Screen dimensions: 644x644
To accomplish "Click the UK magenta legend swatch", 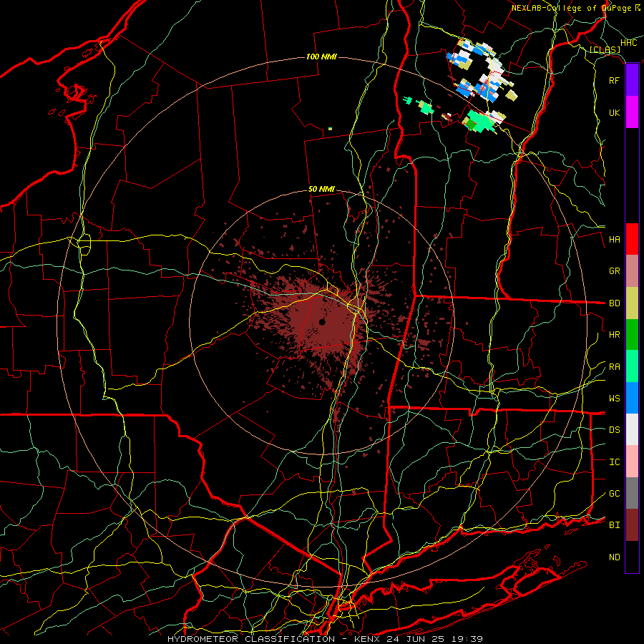I will point(632,112).
